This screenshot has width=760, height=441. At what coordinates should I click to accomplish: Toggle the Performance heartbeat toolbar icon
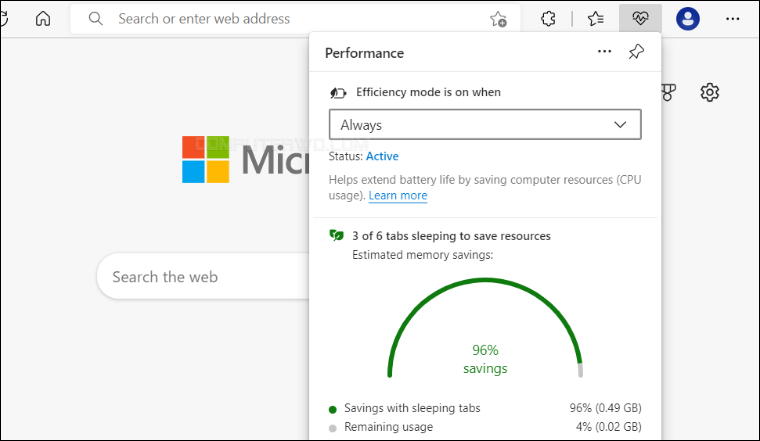coord(638,19)
